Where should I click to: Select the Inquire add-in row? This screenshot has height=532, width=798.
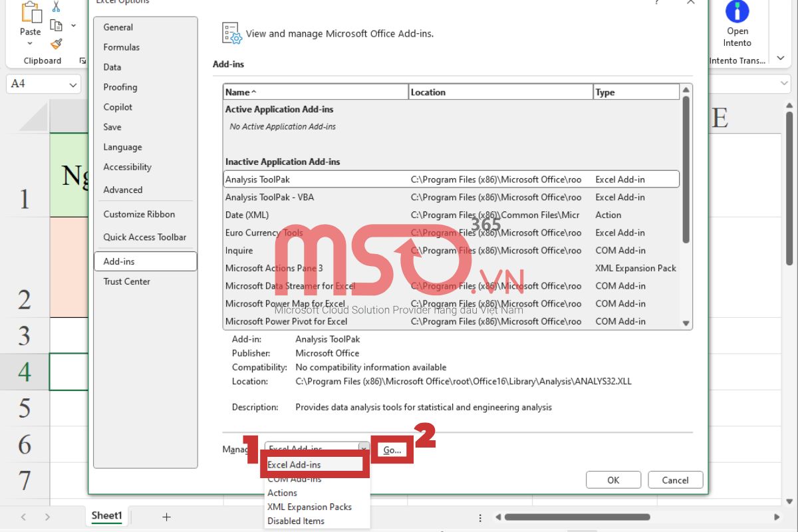452,251
